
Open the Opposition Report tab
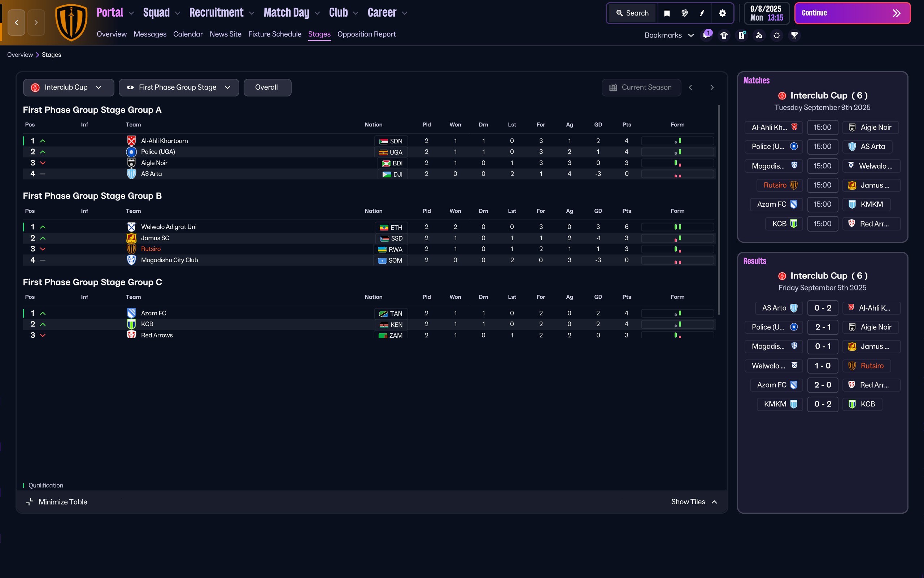pyautogui.click(x=366, y=34)
